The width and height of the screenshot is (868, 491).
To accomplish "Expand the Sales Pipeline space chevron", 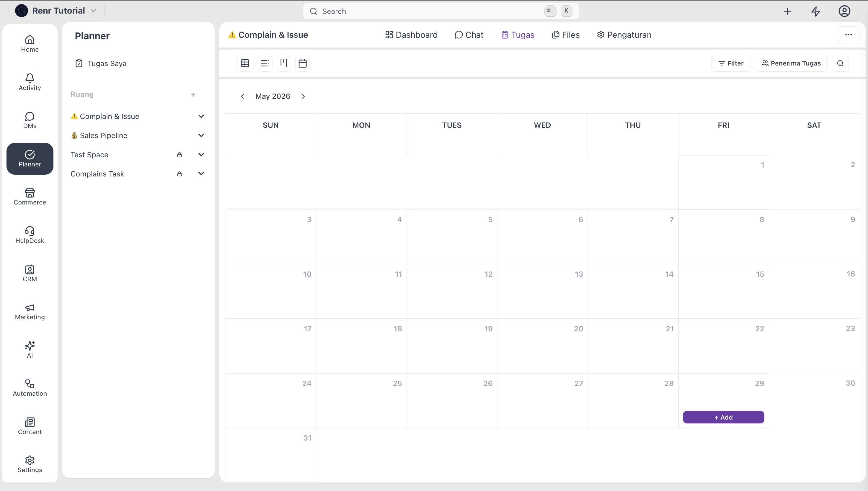I will 201,135.
